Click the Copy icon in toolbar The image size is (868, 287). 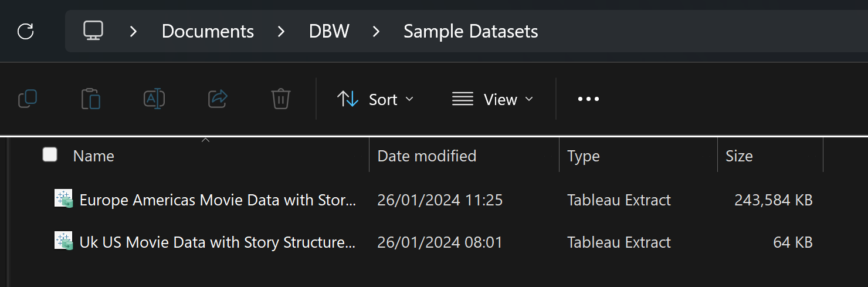pyautogui.click(x=28, y=99)
